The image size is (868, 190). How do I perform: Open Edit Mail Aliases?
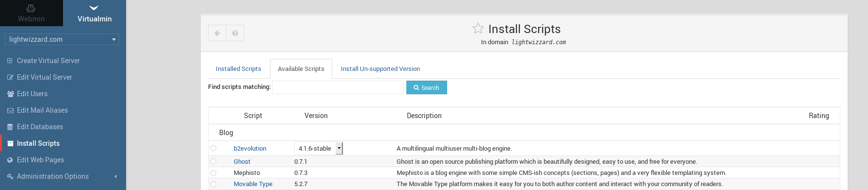[x=42, y=110]
